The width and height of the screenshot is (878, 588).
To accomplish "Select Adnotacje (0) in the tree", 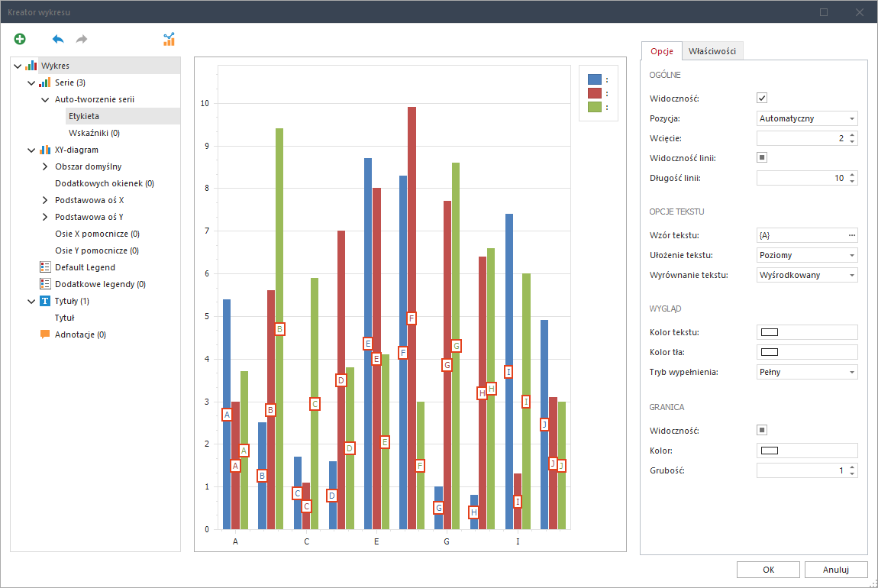I will (x=81, y=334).
